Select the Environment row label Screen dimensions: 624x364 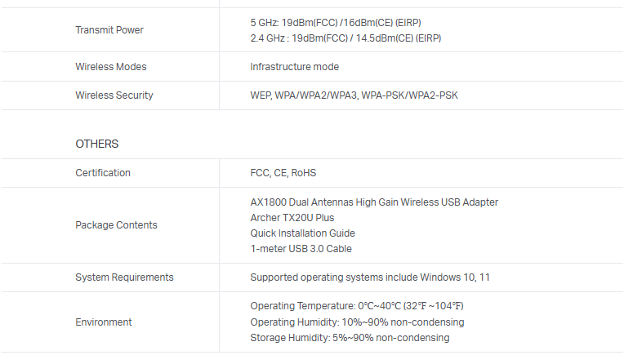coord(104,322)
